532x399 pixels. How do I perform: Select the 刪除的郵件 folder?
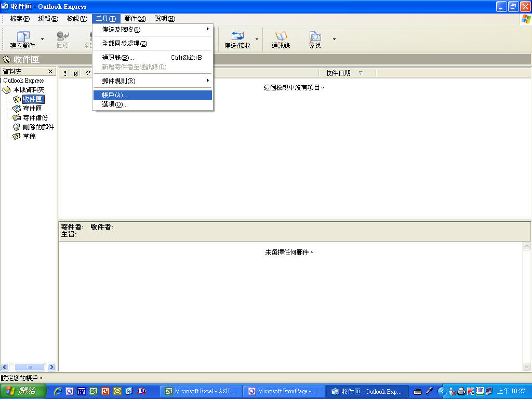(x=38, y=127)
